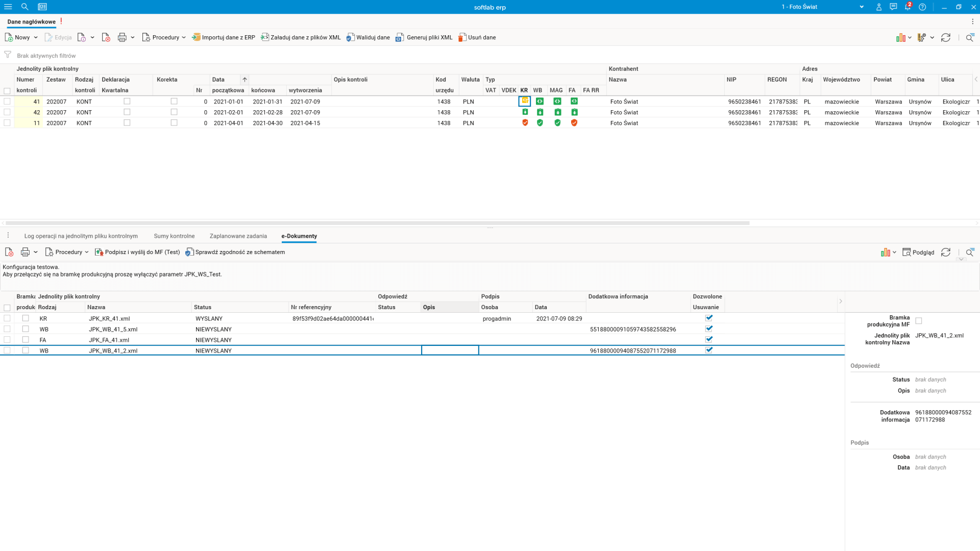Open Zaplanowane zadania tab

[238, 236]
